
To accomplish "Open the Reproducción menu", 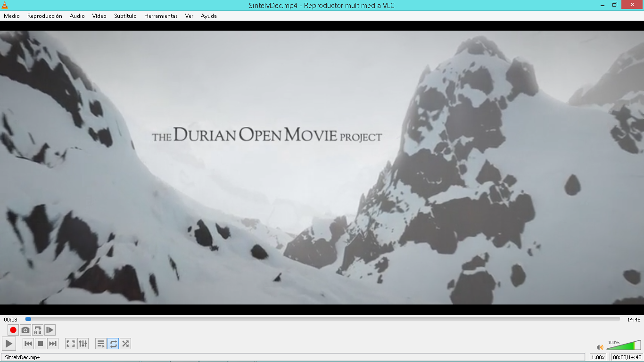I will click(x=45, y=16).
